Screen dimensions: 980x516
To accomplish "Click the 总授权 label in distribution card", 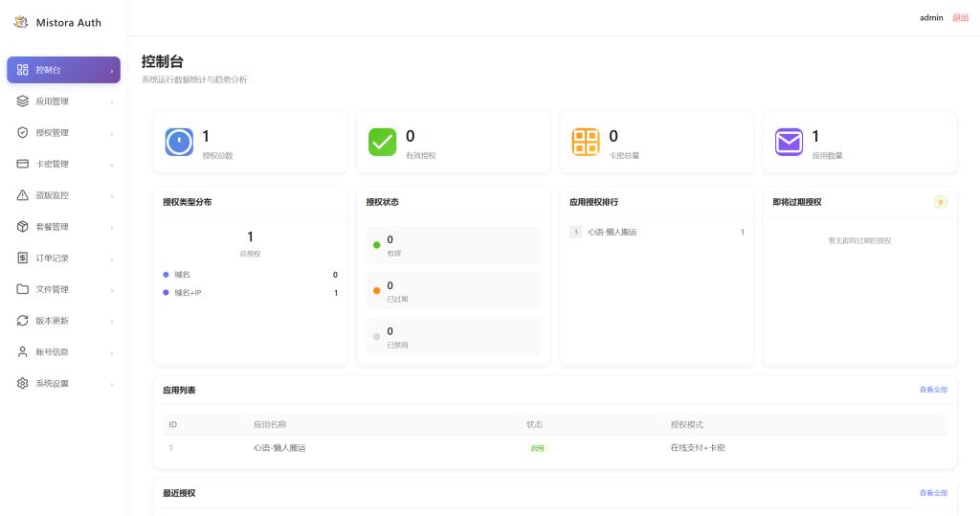I will (x=250, y=254).
